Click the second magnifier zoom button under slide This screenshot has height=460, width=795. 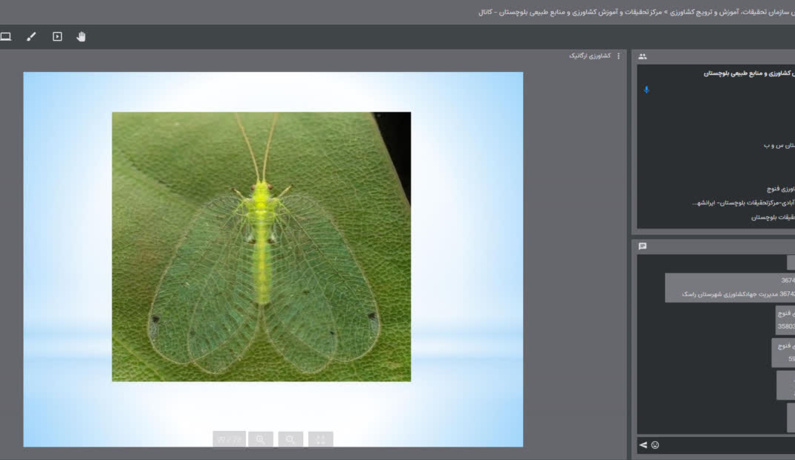pyautogui.click(x=291, y=439)
